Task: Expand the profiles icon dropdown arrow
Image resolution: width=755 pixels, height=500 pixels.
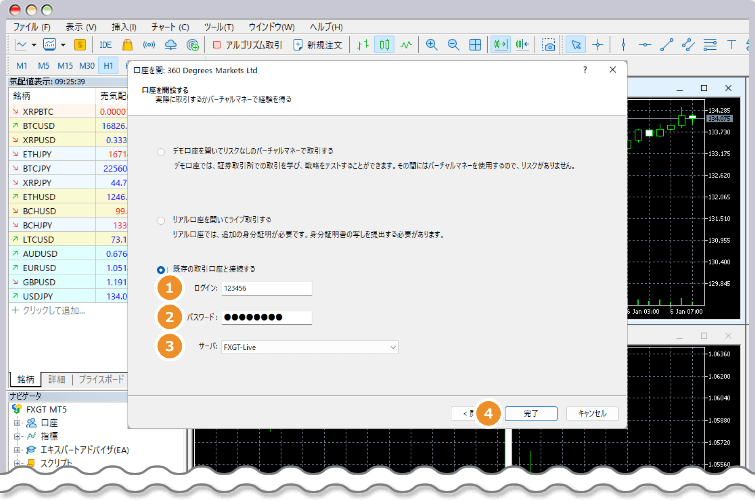Action: (x=63, y=45)
